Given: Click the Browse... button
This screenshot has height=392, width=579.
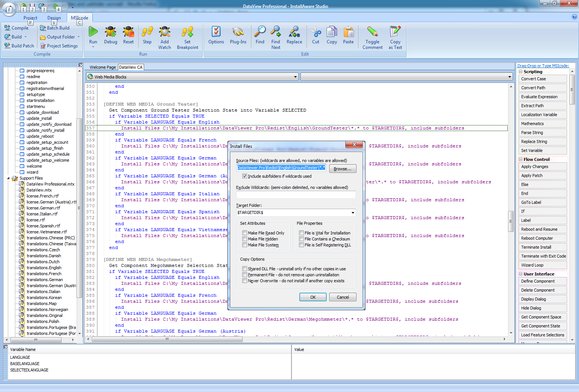Looking at the screenshot, I should pos(342,169).
